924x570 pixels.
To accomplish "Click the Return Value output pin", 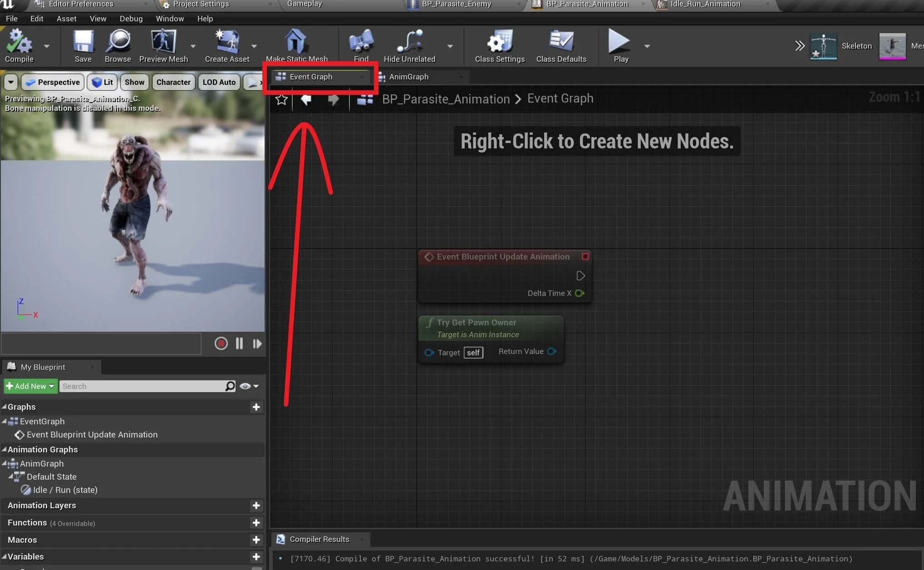I will [551, 351].
